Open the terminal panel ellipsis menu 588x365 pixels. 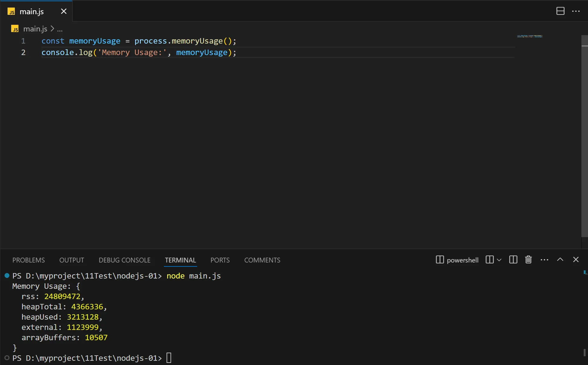point(544,260)
